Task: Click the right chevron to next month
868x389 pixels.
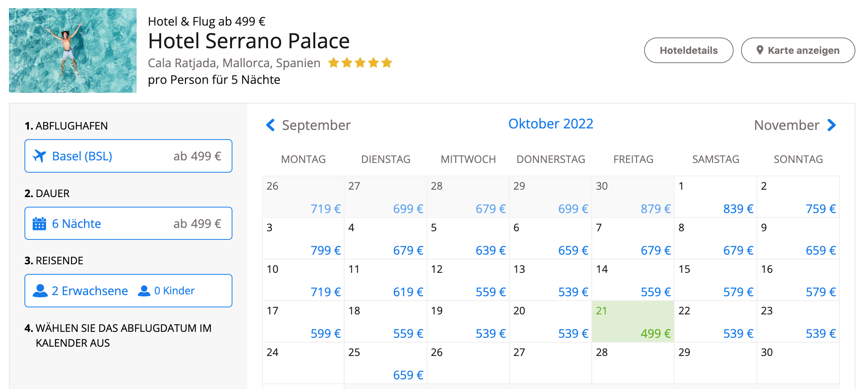Action: 832,125
